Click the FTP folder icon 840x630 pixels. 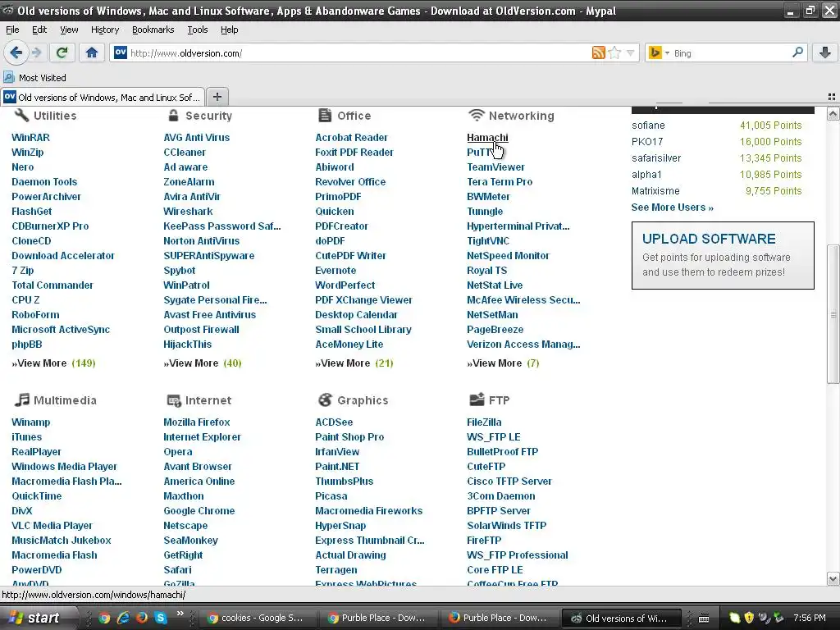pos(477,399)
